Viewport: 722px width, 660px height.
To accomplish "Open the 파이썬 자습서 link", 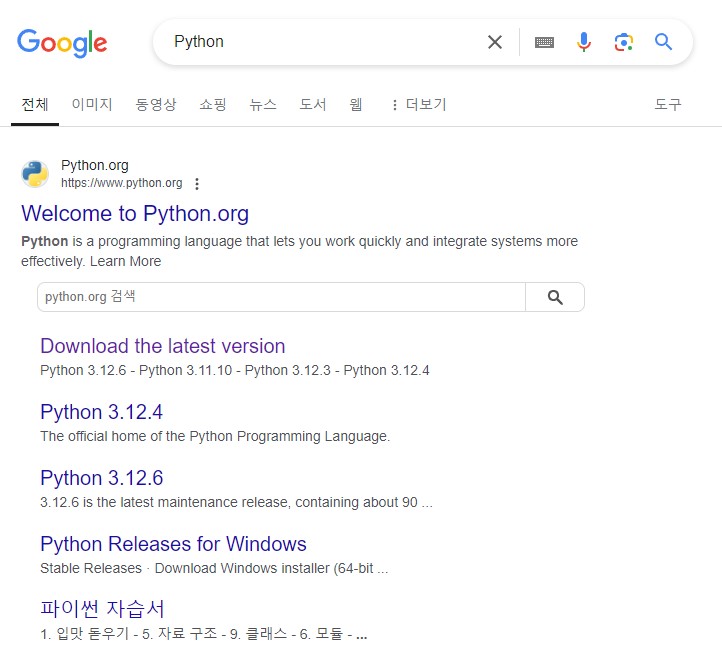I will pyautogui.click(x=102, y=609).
